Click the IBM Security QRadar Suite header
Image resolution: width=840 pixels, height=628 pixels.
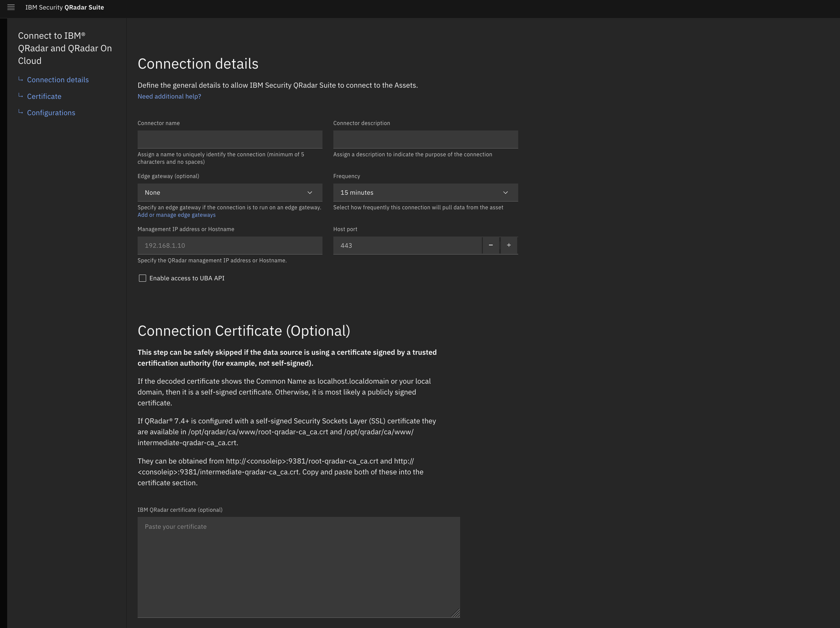coord(64,7)
